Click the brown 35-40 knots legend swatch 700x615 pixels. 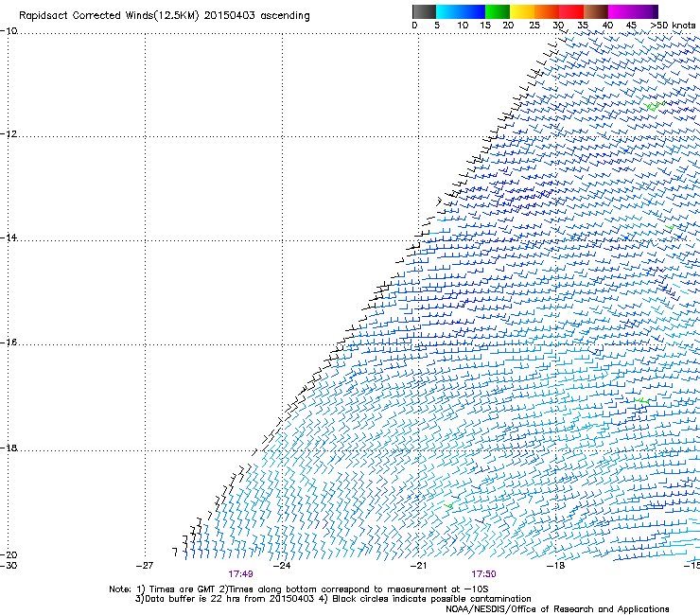[x=596, y=11]
